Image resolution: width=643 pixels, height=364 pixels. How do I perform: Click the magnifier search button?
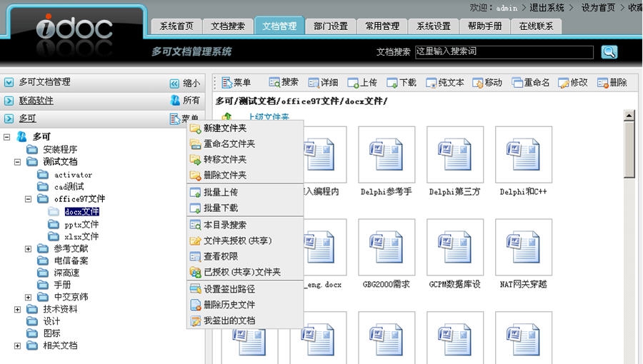coord(609,51)
